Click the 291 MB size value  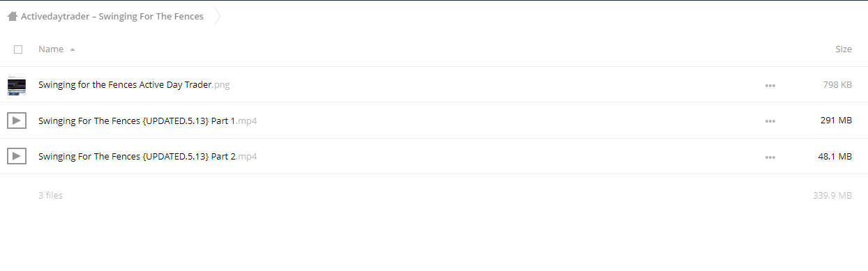click(x=836, y=121)
